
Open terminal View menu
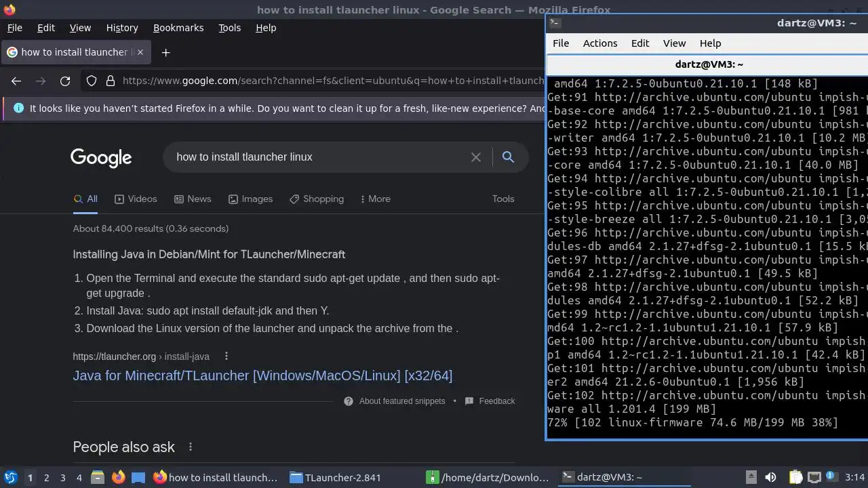pyautogui.click(x=674, y=43)
